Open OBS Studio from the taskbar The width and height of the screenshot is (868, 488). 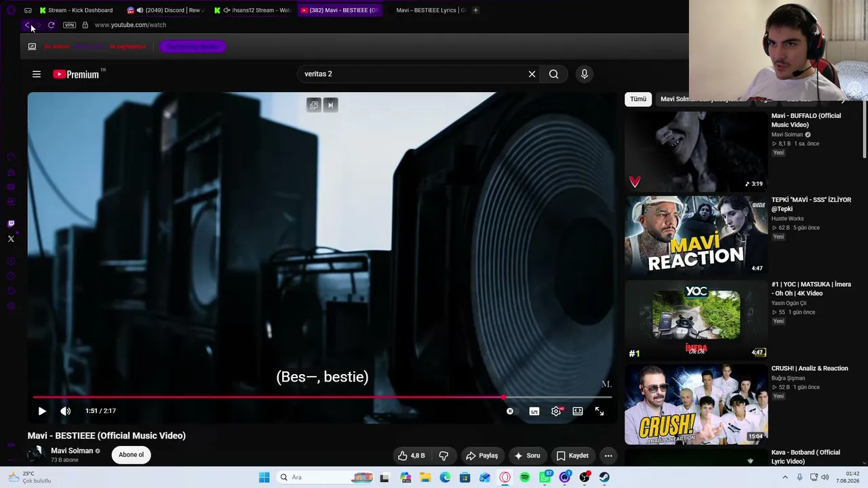585,477
